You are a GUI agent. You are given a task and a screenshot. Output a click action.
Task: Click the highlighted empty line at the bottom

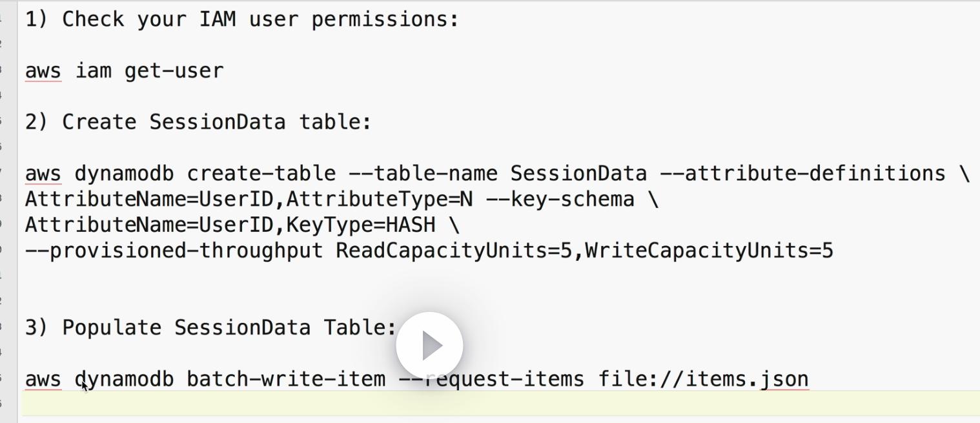click(491, 404)
